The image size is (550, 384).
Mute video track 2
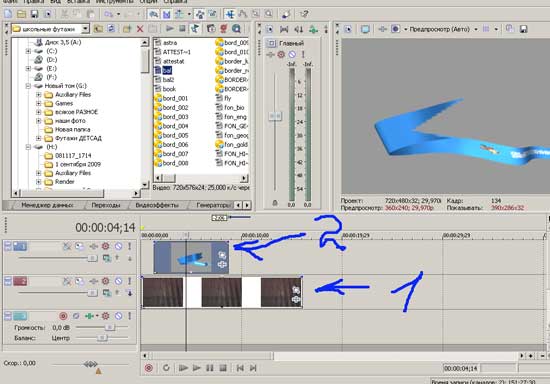point(119,281)
